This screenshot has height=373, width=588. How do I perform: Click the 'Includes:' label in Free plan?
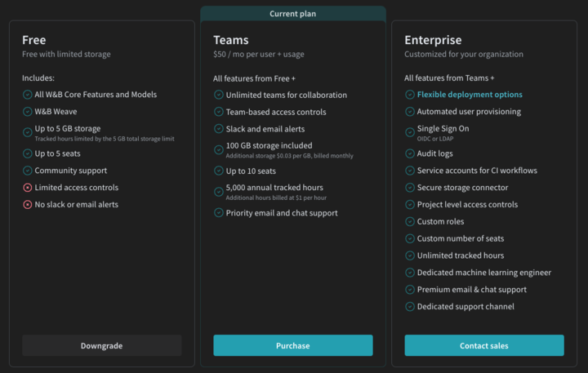tap(38, 78)
